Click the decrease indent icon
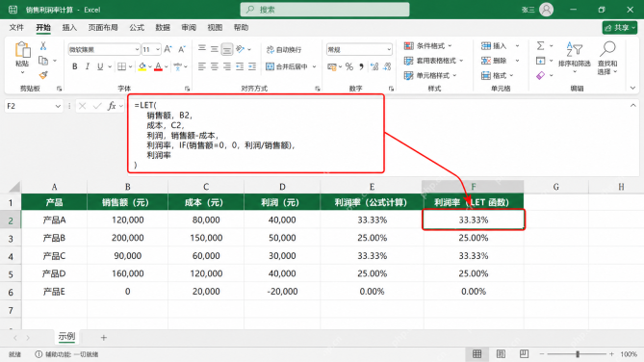 (240, 66)
